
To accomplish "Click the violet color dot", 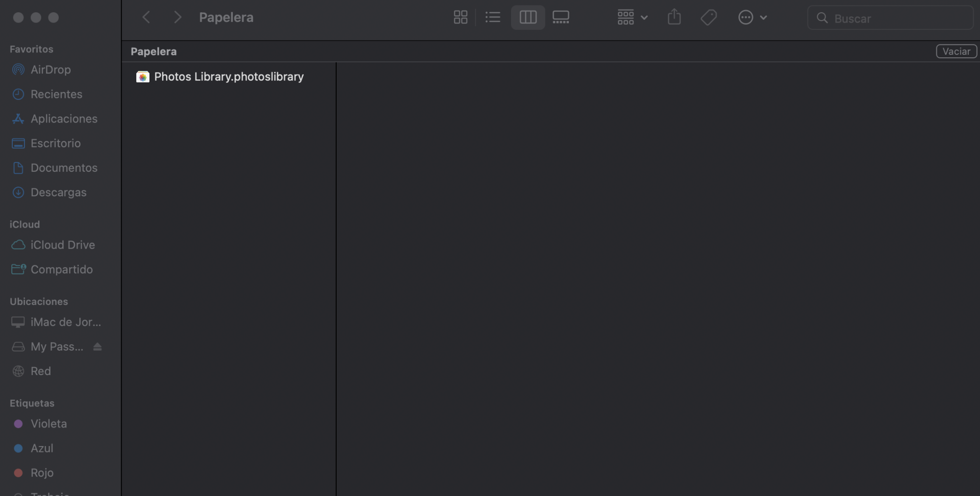I will (x=18, y=424).
